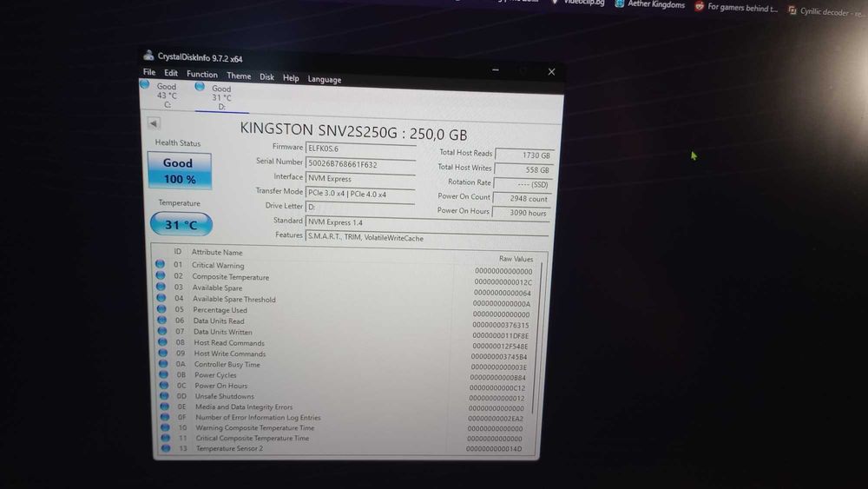Select the Critical Warning attribute name
Image resolution: width=868 pixels, height=489 pixels.
[x=218, y=265]
